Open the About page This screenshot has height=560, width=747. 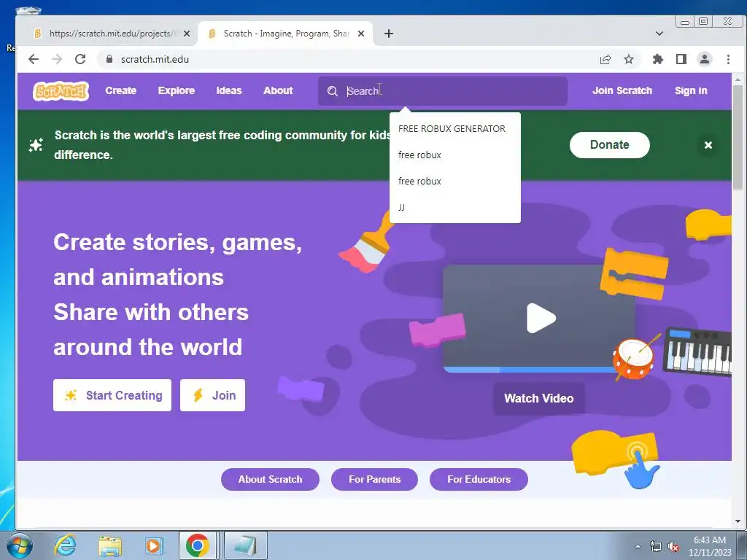tap(278, 90)
